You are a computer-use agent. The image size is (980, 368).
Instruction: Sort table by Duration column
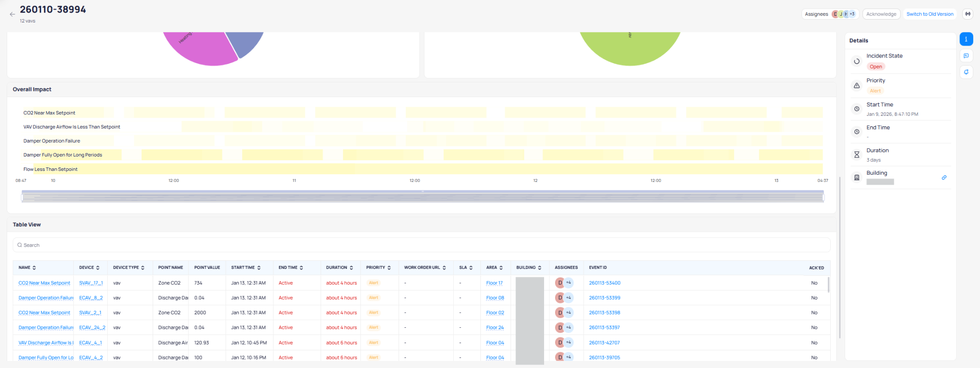(x=351, y=268)
